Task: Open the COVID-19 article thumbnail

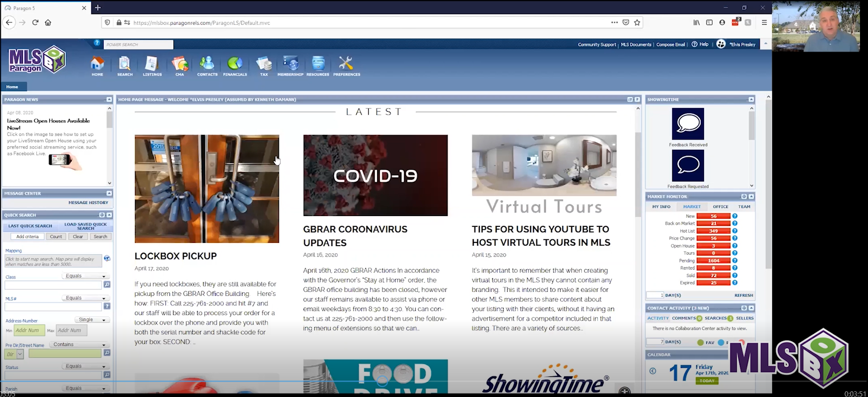Action: point(375,175)
